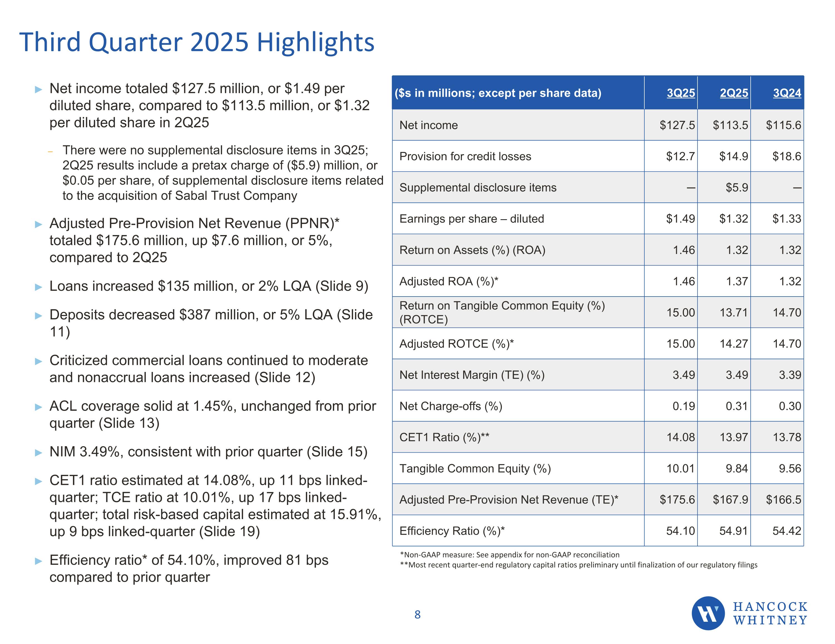835x644 pixels.
Task: Click the bullet arrow beside Efficiency ratio
Action: (38, 561)
